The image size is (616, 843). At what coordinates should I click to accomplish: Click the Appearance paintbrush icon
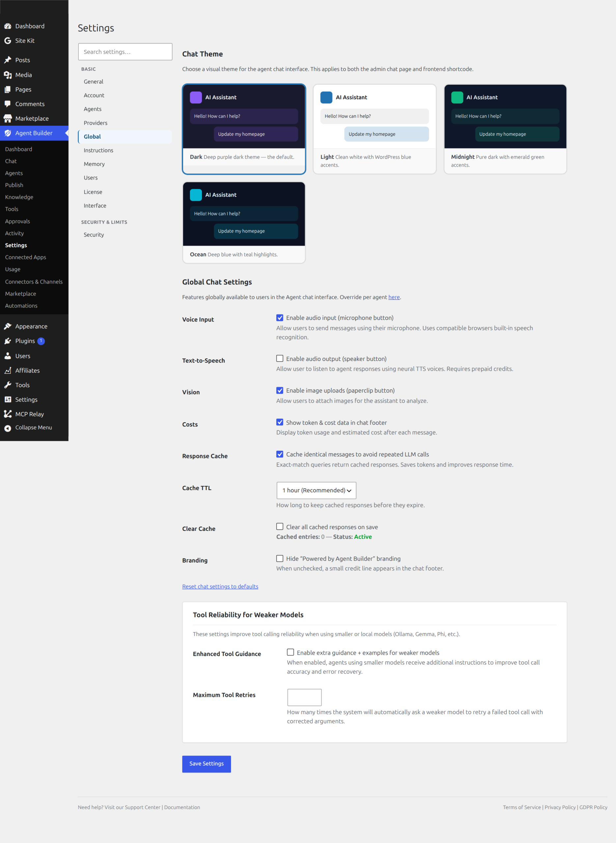pyautogui.click(x=8, y=326)
